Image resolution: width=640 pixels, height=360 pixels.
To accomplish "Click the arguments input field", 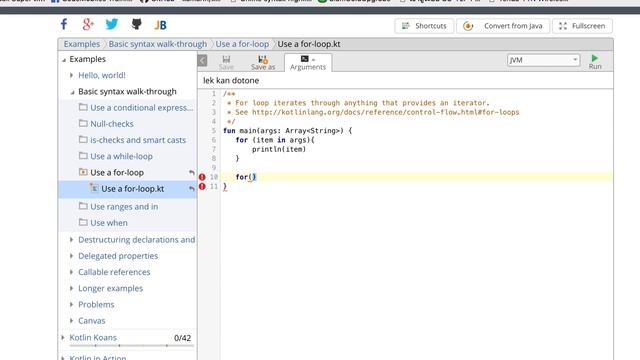I will pos(405,80).
